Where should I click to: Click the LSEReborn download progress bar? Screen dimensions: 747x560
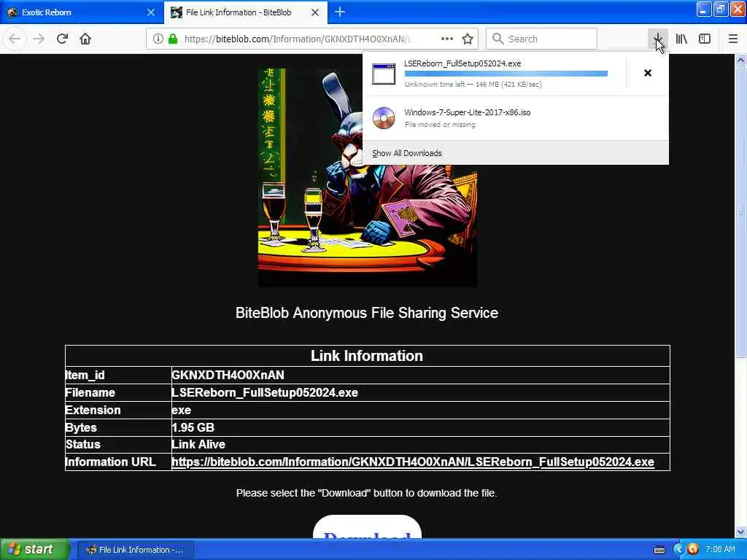[x=506, y=74]
